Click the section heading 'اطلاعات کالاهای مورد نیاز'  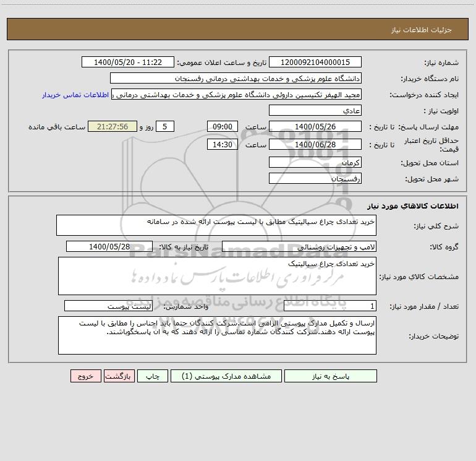pos(413,206)
